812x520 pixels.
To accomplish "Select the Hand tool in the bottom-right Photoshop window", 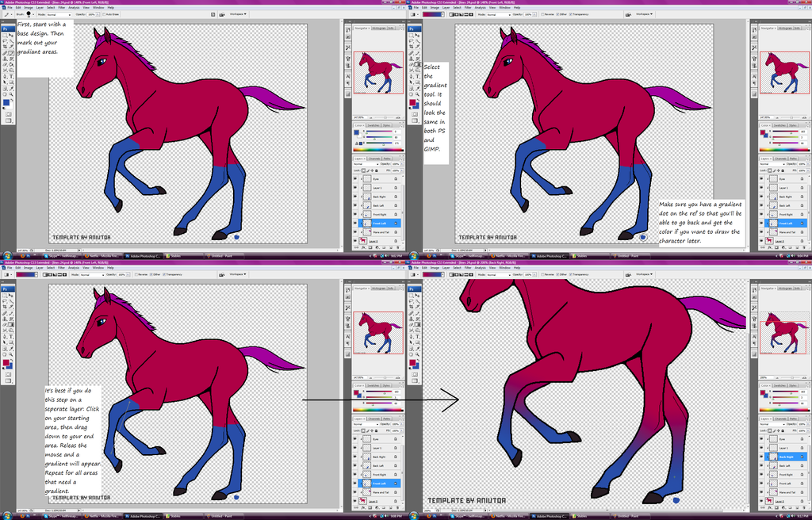I will [412, 354].
